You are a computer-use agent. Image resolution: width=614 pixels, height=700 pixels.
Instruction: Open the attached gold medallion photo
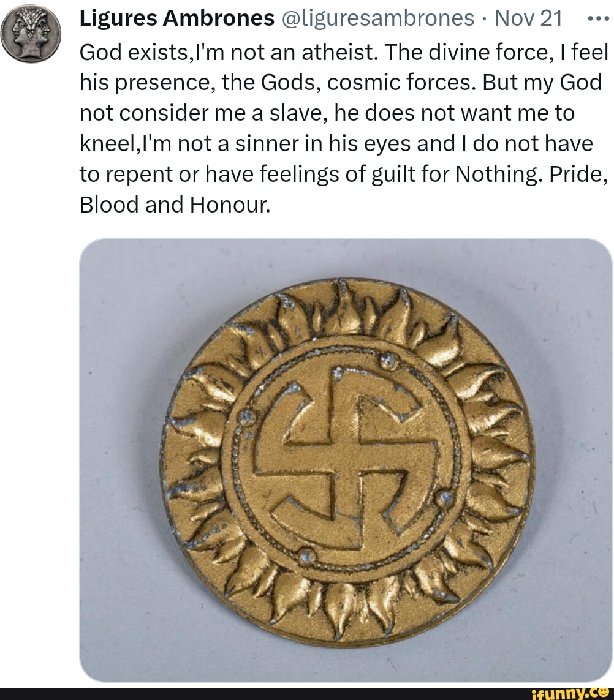pyautogui.click(x=346, y=461)
